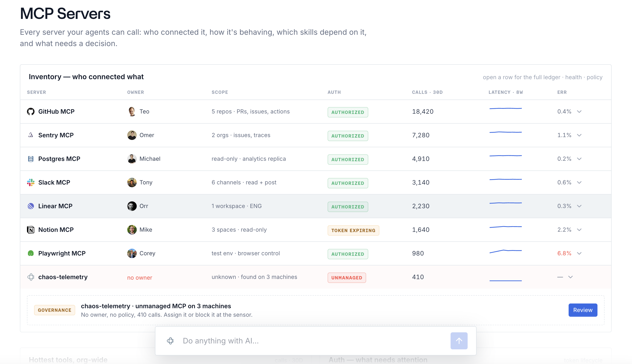The width and height of the screenshot is (632, 364).
Task: Click Orr's avatar
Action: (132, 206)
